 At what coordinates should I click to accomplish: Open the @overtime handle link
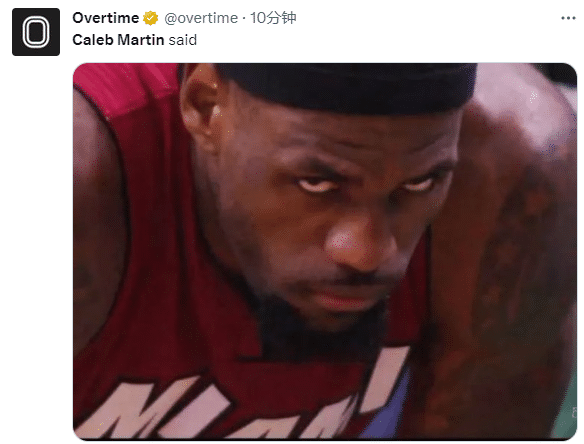coord(201,18)
